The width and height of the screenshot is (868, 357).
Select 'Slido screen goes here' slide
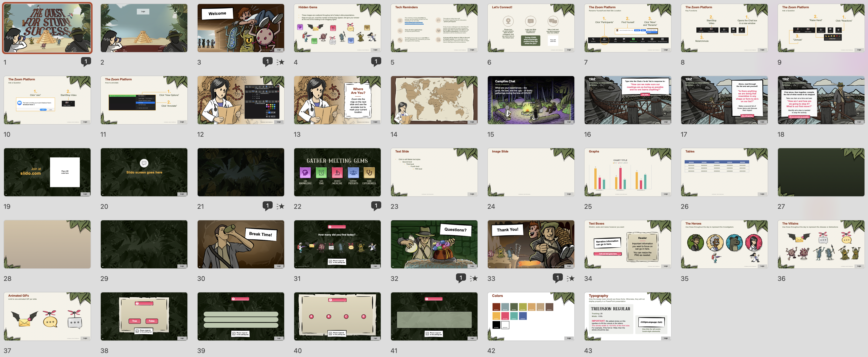point(144,172)
